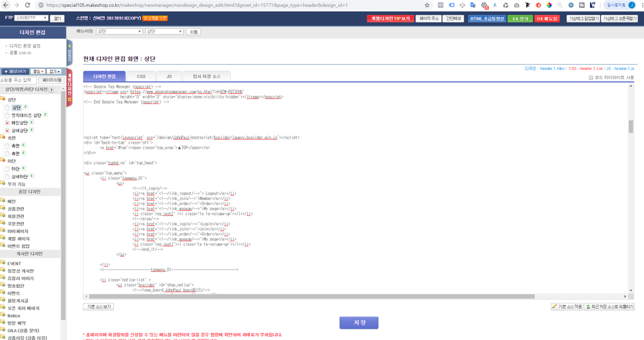
Task: Open the crosshair extension icon
Action: click(x=462, y=6)
